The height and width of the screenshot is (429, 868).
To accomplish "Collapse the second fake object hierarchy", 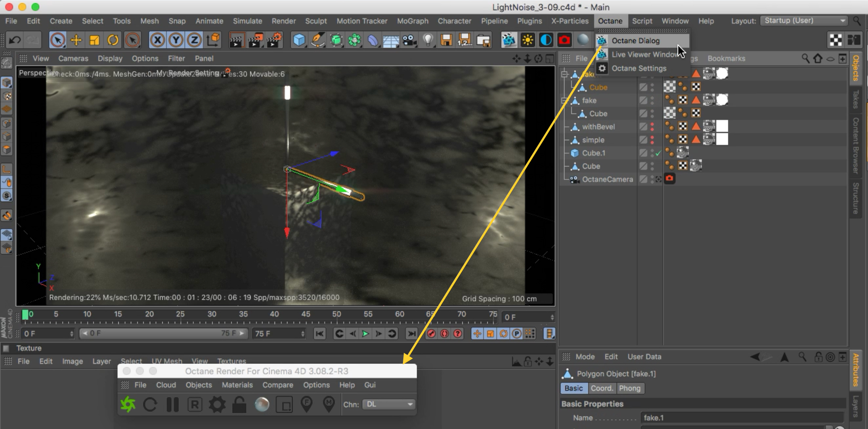I will click(565, 100).
